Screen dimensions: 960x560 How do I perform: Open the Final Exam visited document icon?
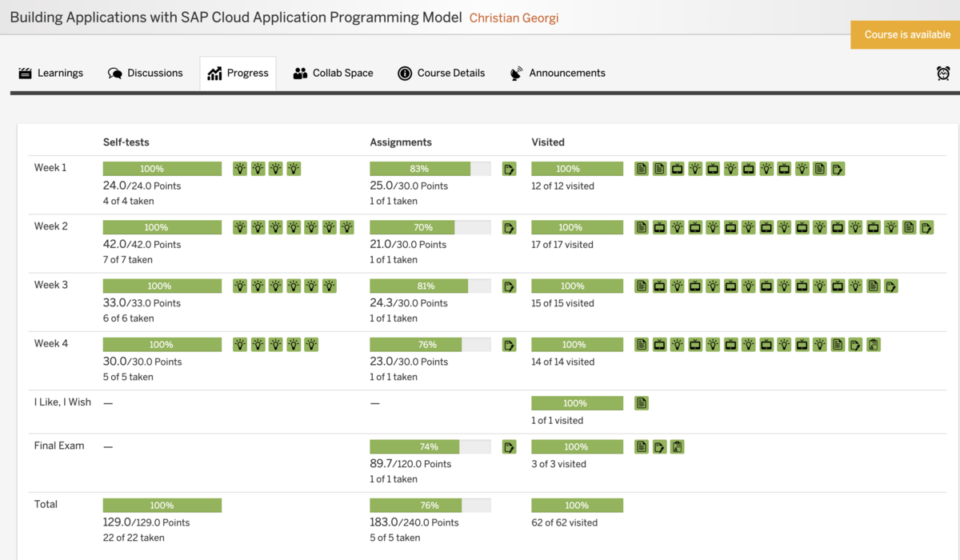642,447
